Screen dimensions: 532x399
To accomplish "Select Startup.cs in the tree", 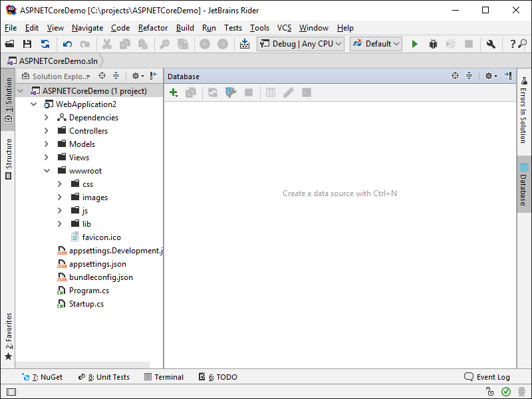I will 86,304.
